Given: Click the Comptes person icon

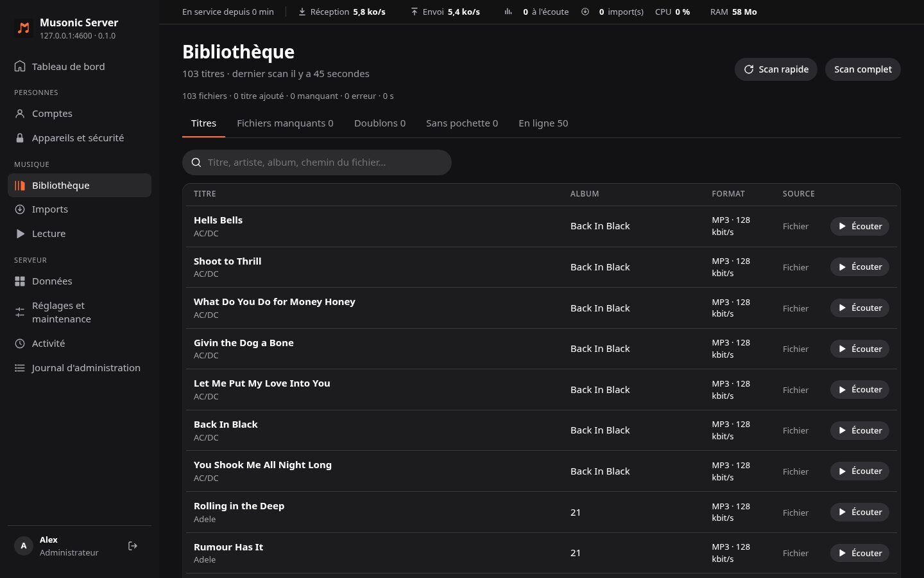Looking at the screenshot, I should click(x=20, y=114).
